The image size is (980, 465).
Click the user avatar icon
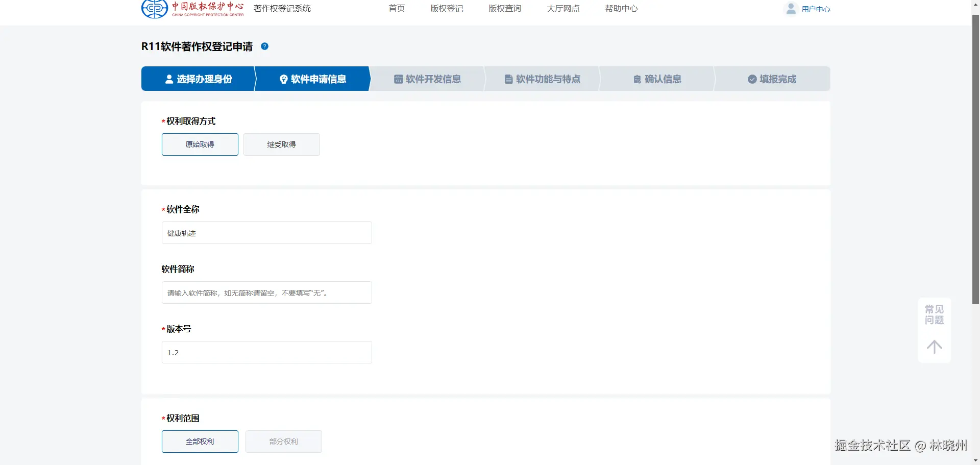click(x=791, y=9)
